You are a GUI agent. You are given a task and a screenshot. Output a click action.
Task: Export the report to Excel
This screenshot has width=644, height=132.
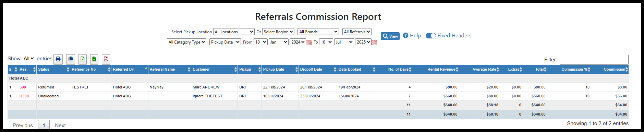coord(83,59)
